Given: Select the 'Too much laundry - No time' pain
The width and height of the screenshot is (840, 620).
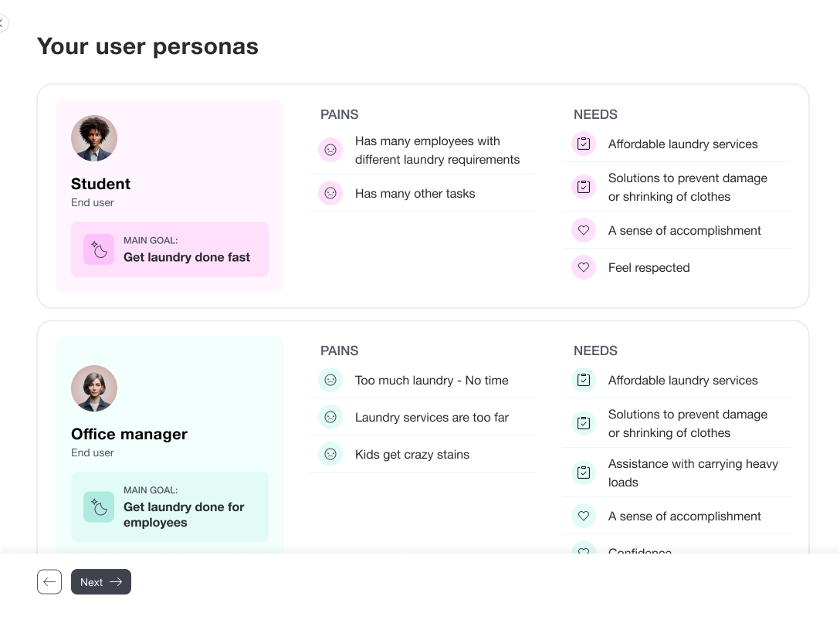Looking at the screenshot, I should point(432,380).
